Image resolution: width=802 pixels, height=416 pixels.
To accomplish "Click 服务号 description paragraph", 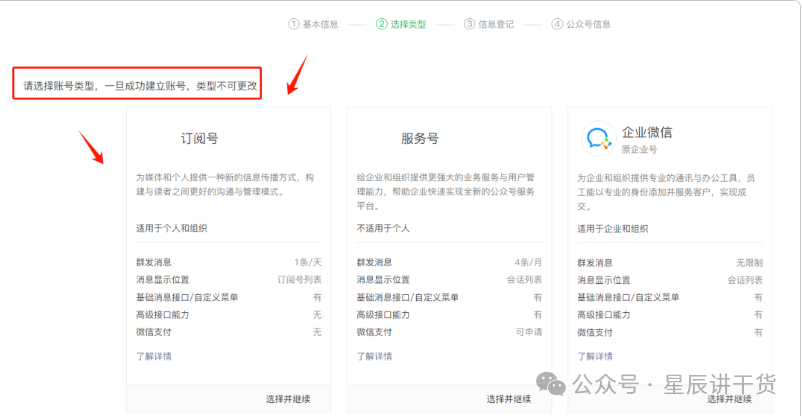I will pos(445,191).
